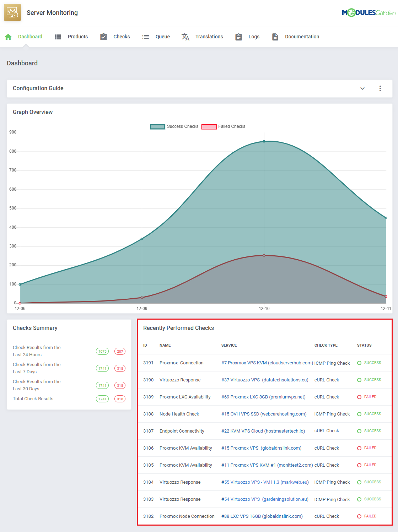The image size is (398, 532).
Task: Click the CHECK TYPE column header
Action: 326,345
